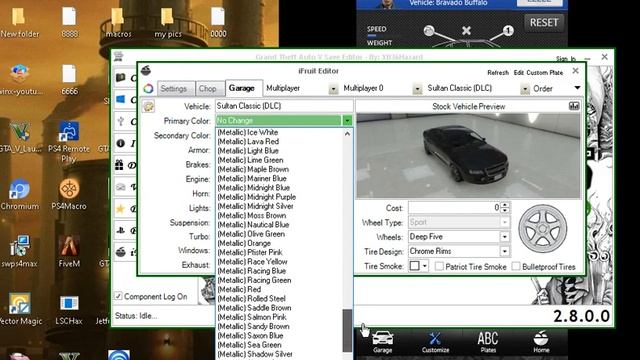Click Sign In on Save Editor title bar
Viewport: 640px width, 360px height.
point(566,59)
